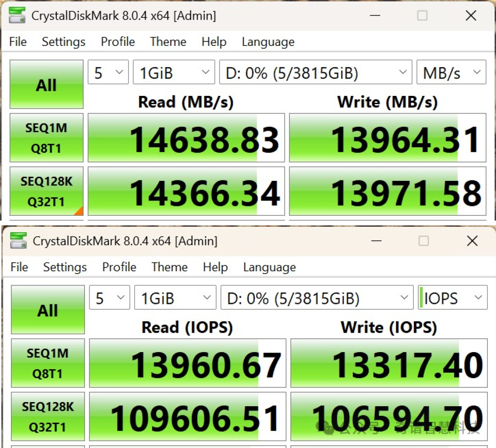The width and height of the screenshot is (496, 448).
Task: Open File menu in the top window
Action: pos(18,42)
